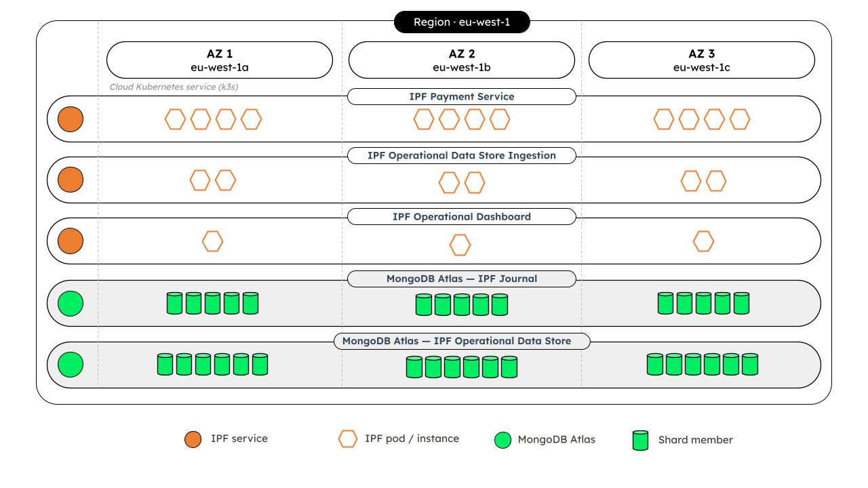The height and width of the screenshot is (488, 868).
Task: Click the 'IPF pod / instance' legend text
Action: click(412, 439)
